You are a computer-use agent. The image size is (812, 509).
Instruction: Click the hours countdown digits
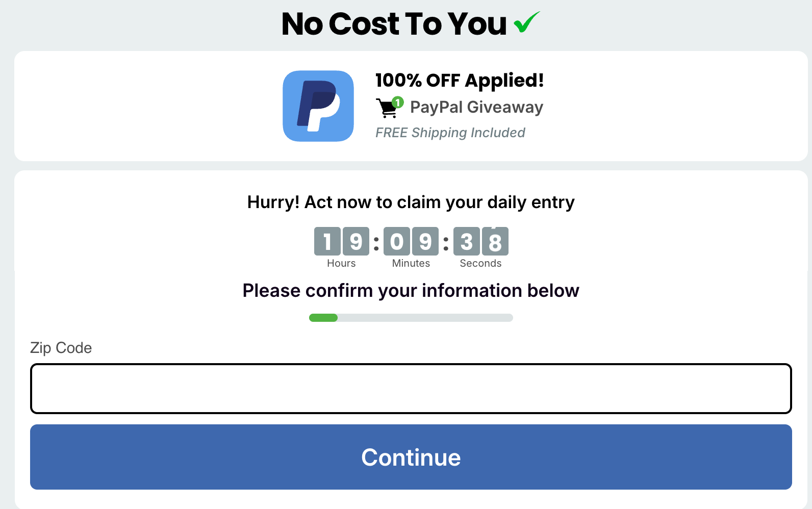(342, 241)
